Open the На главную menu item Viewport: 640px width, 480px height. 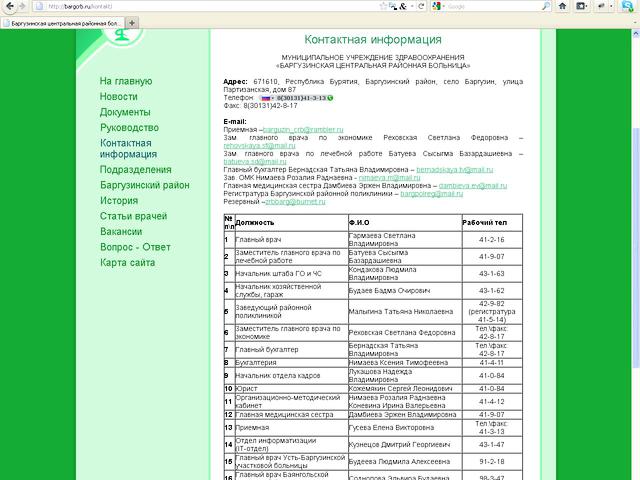(126, 81)
